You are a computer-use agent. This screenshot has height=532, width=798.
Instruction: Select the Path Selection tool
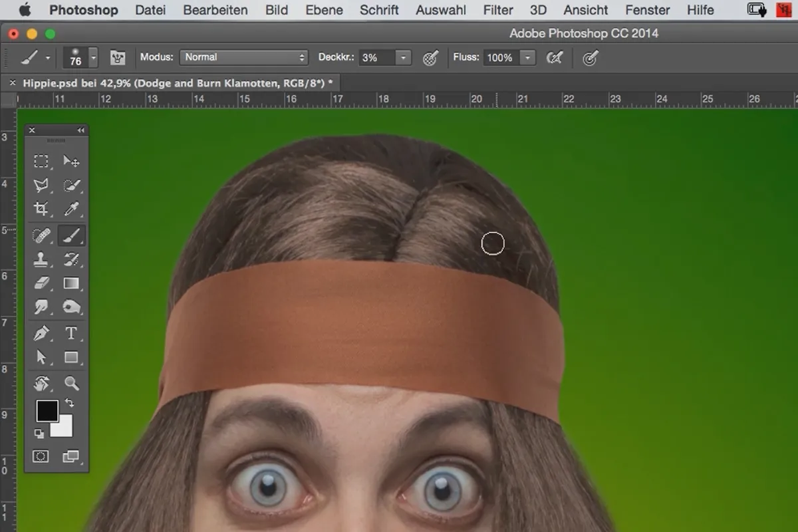tap(41, 357)
